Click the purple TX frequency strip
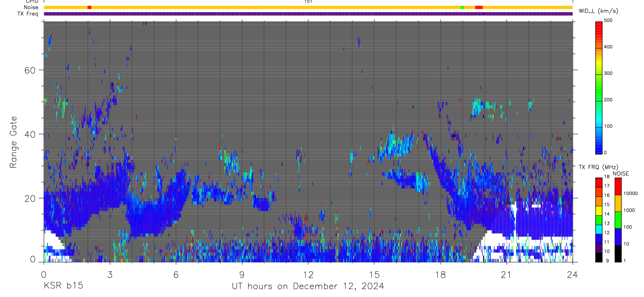 pyautogui.click(x=308, y=14)
